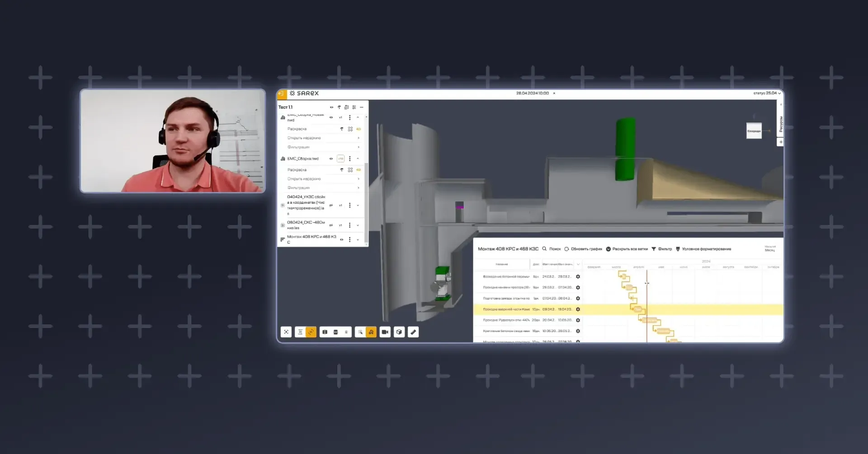Expand the Монтаж 408 КРС и 468 КЗС entry
The image size is (868, 454).
pos(358,239)
